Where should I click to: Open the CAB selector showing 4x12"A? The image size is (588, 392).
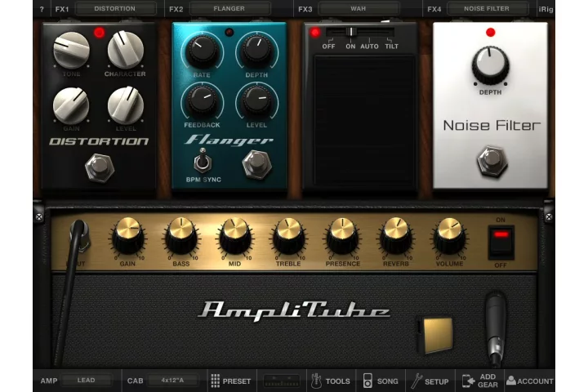(172, 381)
